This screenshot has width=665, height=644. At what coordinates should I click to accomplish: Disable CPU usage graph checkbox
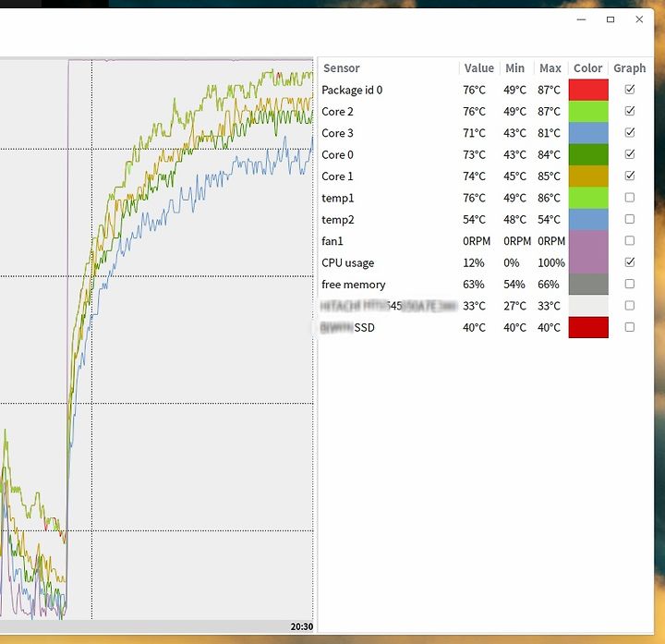click(x=629, y=262)
